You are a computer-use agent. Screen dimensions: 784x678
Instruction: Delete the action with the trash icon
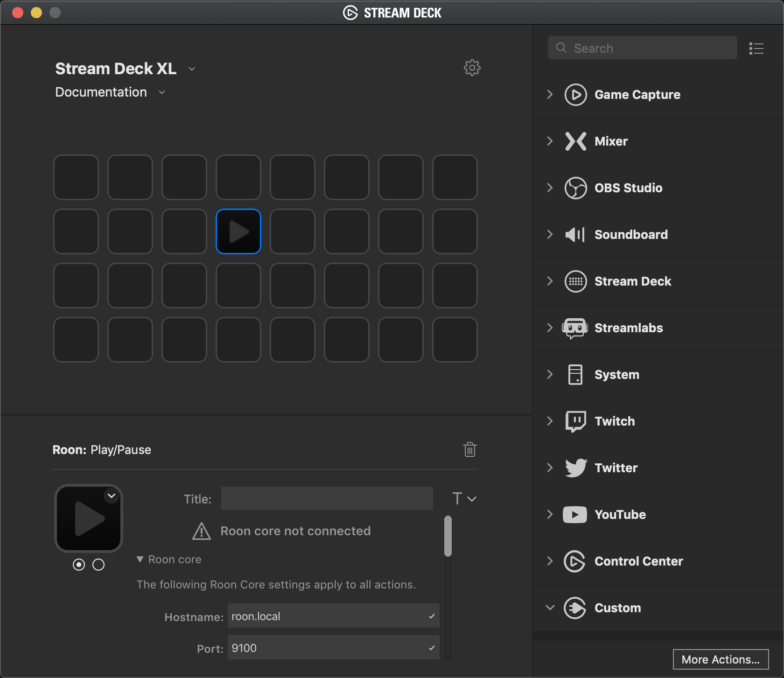click(x=470, y=449)
